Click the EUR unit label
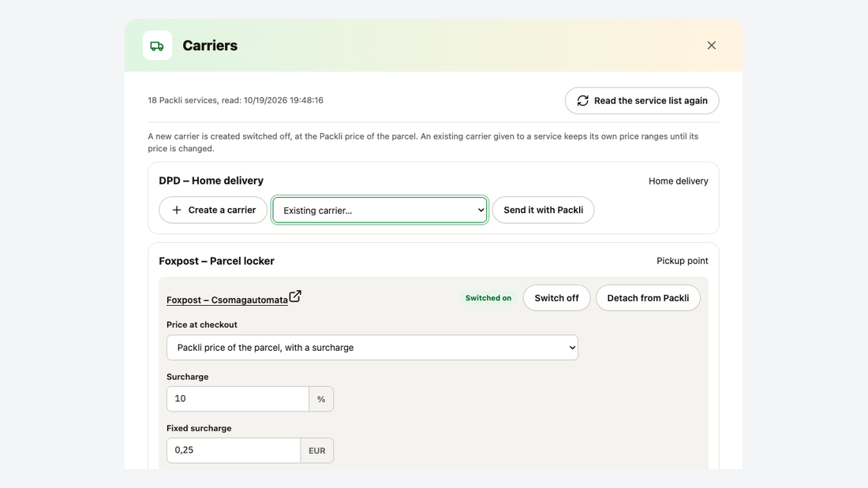 pos(317,450)
